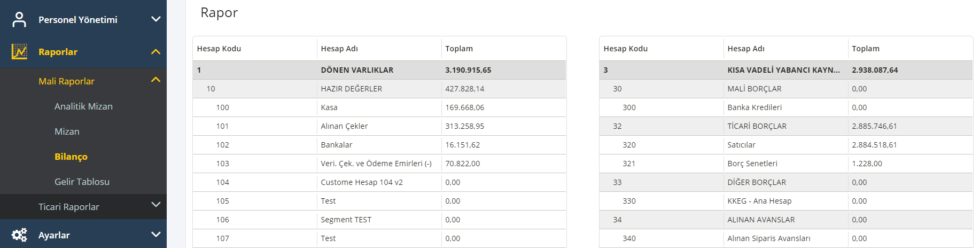Click the Mali Raporlar menu label
Viewport: 980px width, 248px height.
tap(66, 81)
